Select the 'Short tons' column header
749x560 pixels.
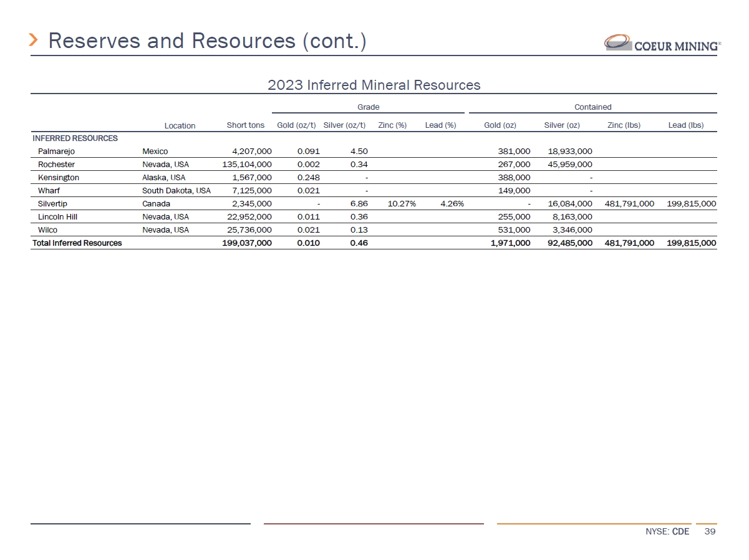click(x=245, y=125)
